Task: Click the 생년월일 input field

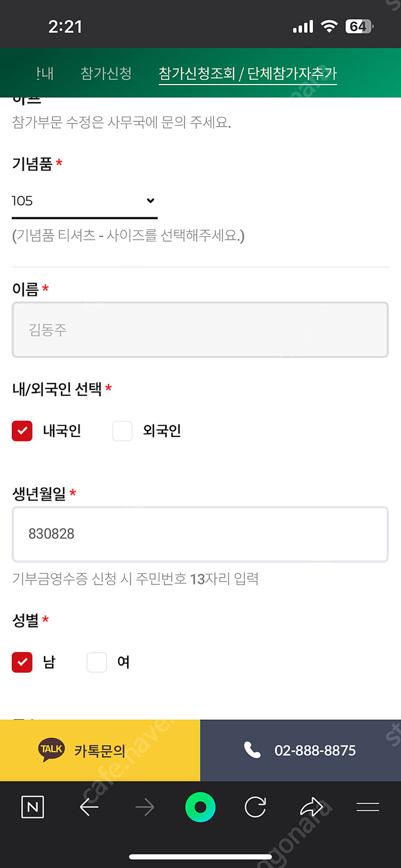Action: (200, 534)
